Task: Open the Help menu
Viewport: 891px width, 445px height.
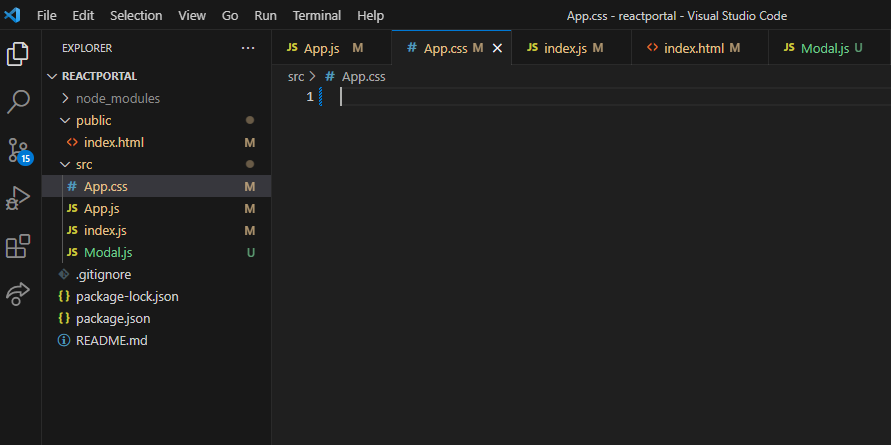Action: click(x=370, y=15)
